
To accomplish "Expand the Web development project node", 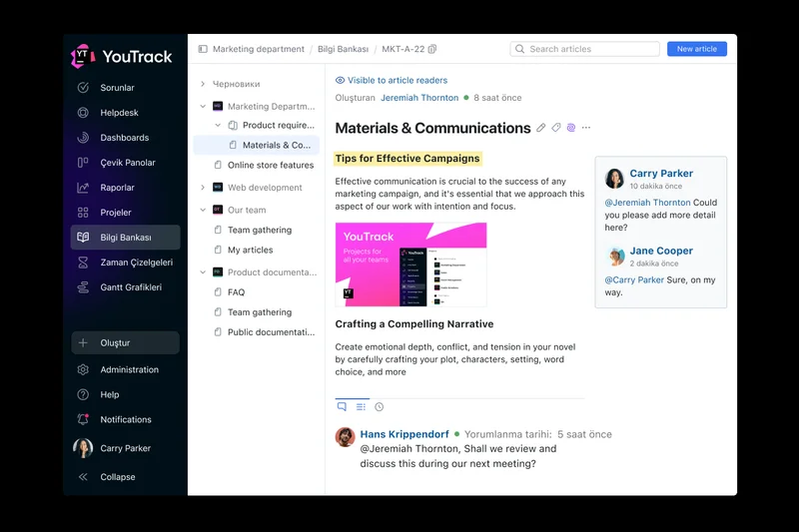I will [203, 188].
